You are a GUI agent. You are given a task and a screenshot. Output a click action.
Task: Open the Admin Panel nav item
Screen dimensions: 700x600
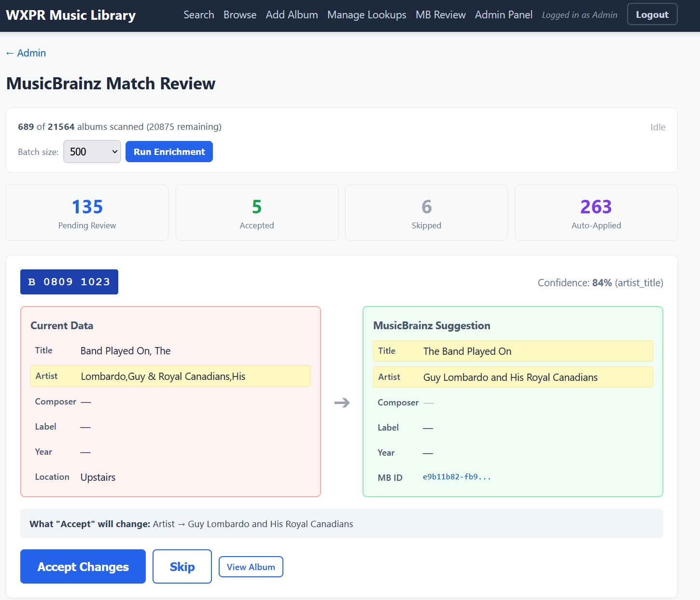(x=504, y=15)
